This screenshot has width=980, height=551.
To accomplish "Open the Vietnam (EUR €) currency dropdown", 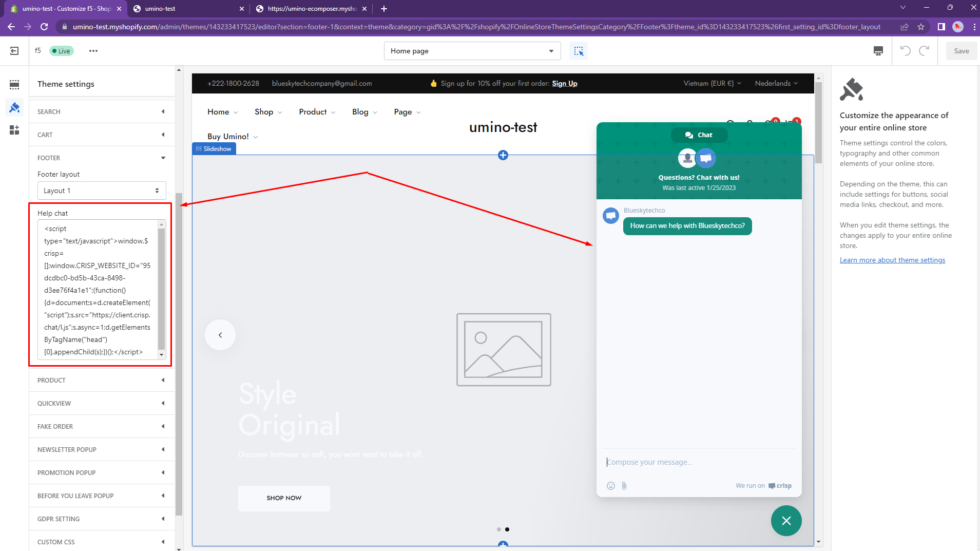I will (713, 83).
